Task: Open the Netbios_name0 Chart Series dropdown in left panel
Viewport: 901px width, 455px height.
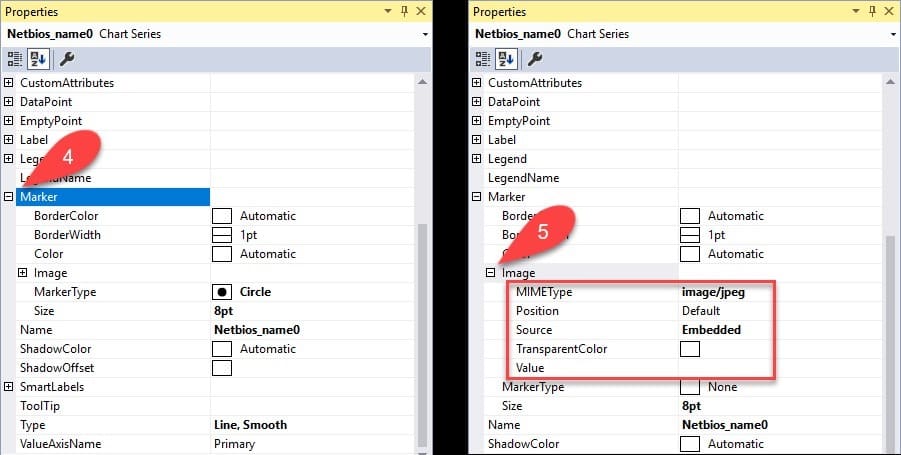Action: (425, 34)
